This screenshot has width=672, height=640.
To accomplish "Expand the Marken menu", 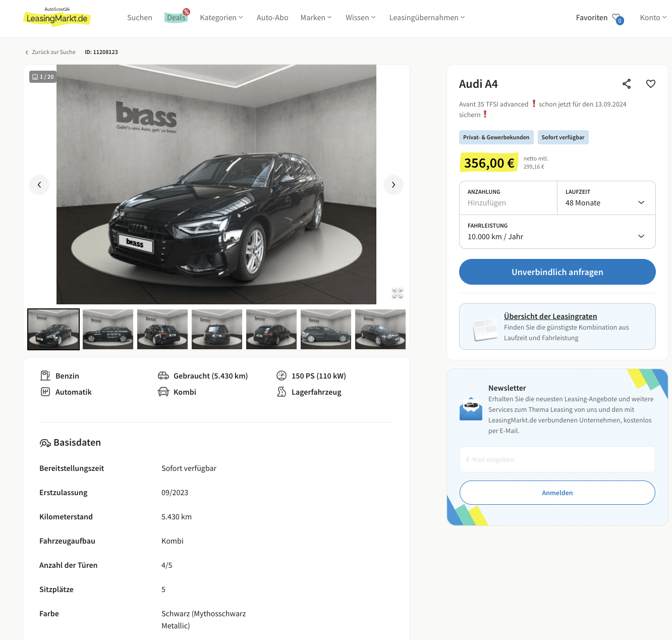I will click(x=316, y=18).
